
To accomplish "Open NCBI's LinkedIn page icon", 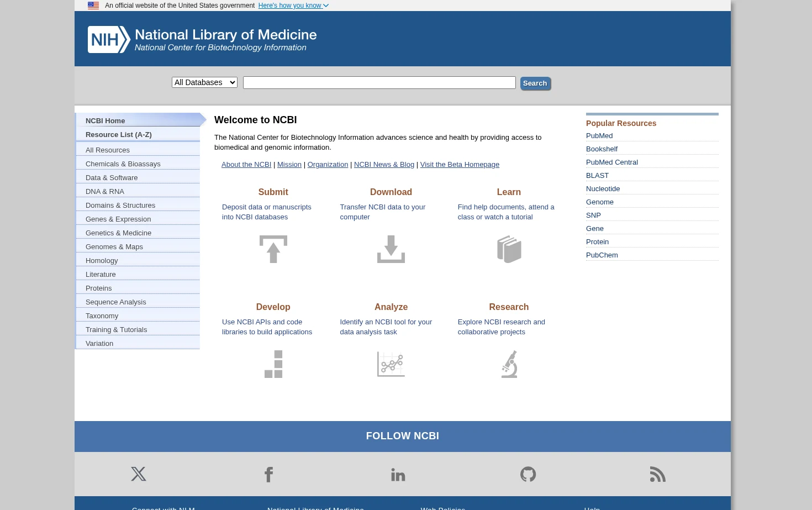I will pyautogui.click(x=398, y=474).
